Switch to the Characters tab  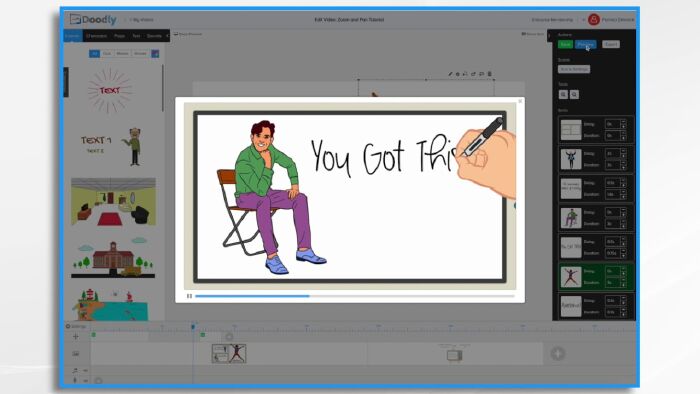pos(96,36)
